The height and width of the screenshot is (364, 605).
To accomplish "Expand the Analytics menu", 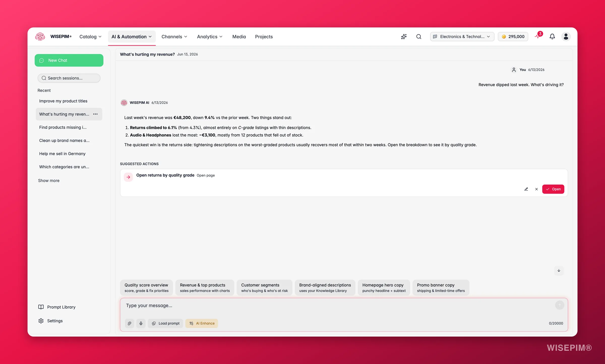I will pyautogui.click(x=210, y=37).
